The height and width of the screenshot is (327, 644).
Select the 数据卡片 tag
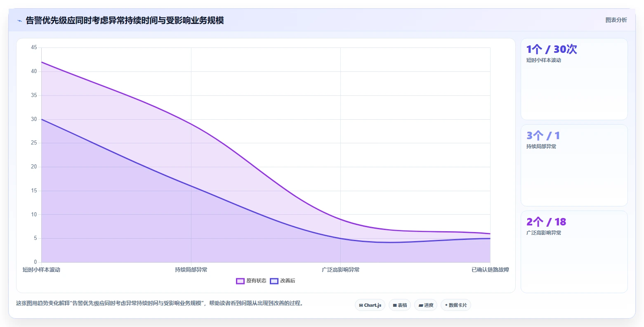[x=456, y=305]
